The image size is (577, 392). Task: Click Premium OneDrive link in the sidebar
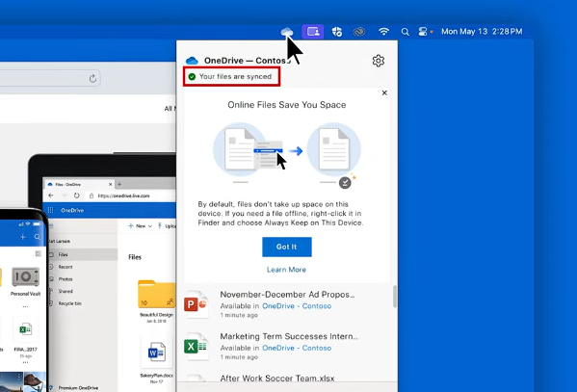78,387
